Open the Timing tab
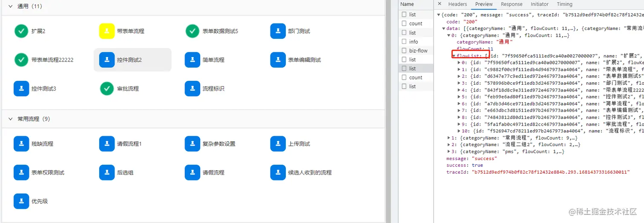The height and width of the screenshot is (223, 644). pos(564,4)
